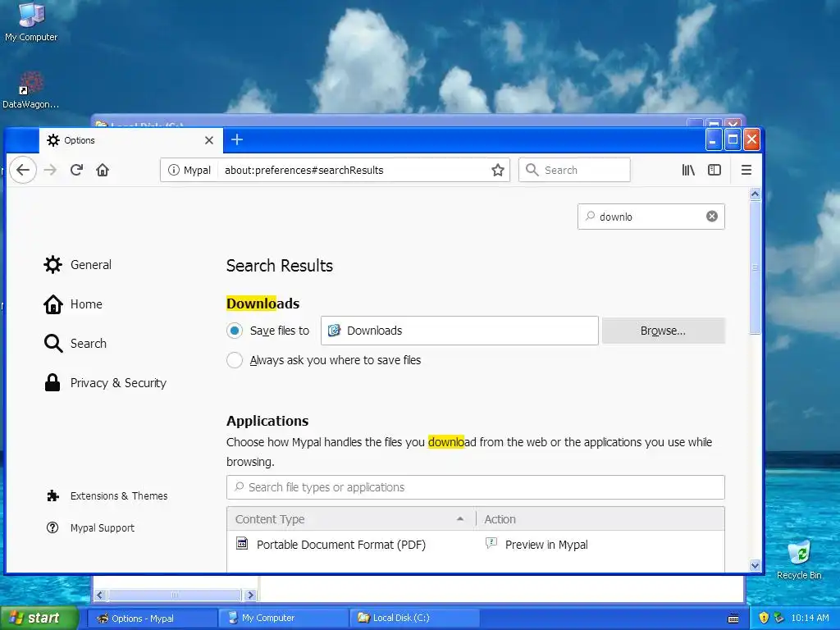Open the Privacy & Security category
Screen dimensions: 840x630
(x=105, y=383)
